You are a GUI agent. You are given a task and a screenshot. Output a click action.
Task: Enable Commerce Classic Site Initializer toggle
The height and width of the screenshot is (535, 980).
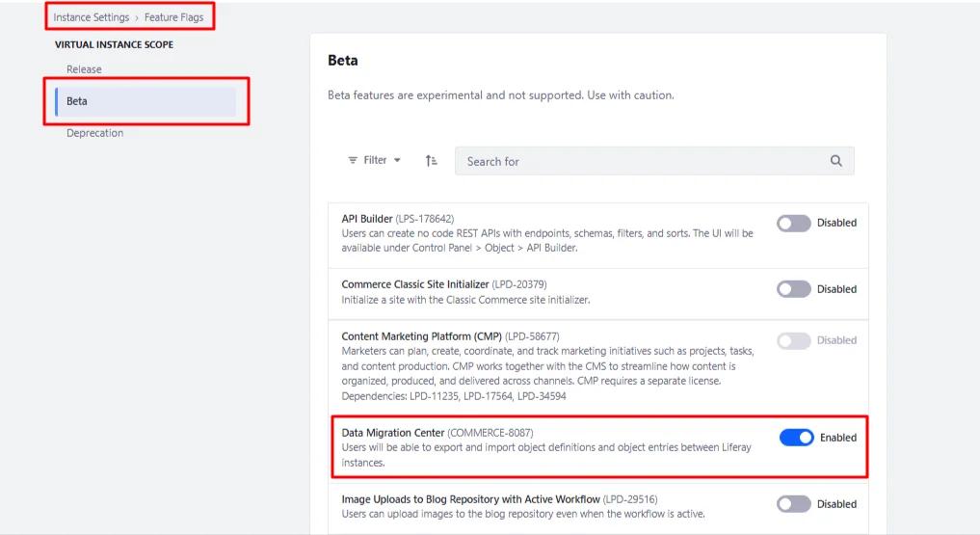794,289
